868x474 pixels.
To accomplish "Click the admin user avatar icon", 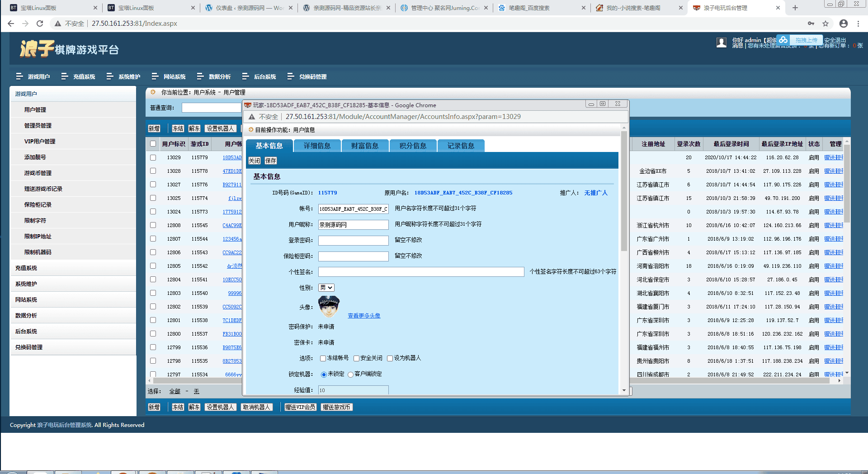I will click(722, 43).
